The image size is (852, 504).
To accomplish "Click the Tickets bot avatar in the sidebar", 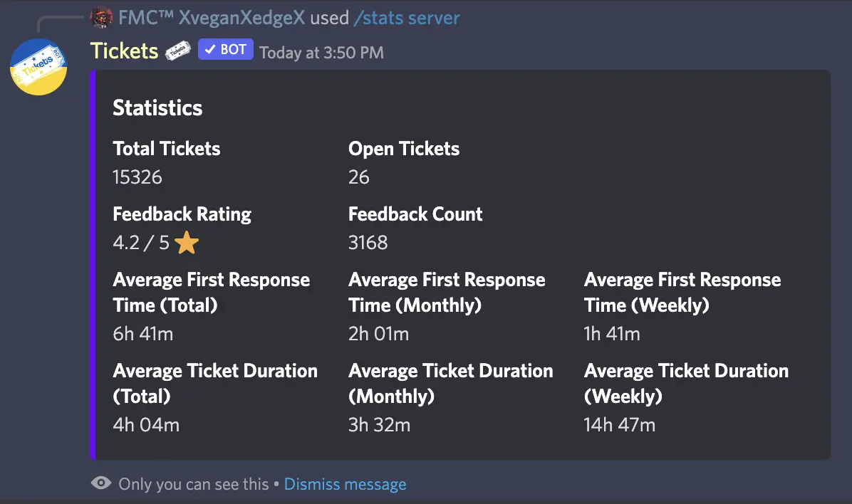I will pos(38,68).
